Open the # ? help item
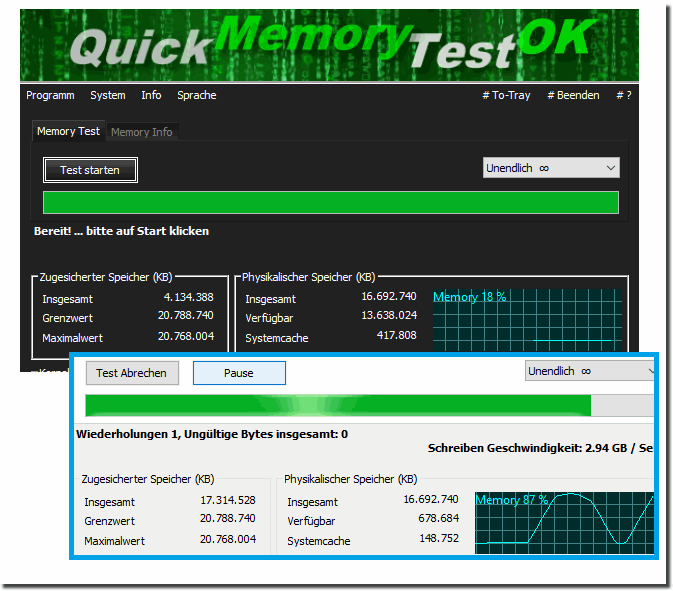 (624, 95)
